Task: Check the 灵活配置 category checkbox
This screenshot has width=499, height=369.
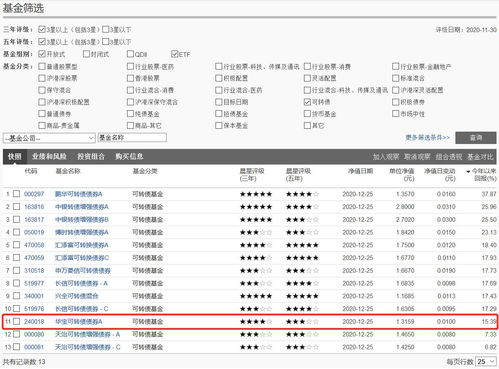Action: (x=307, y=78)
